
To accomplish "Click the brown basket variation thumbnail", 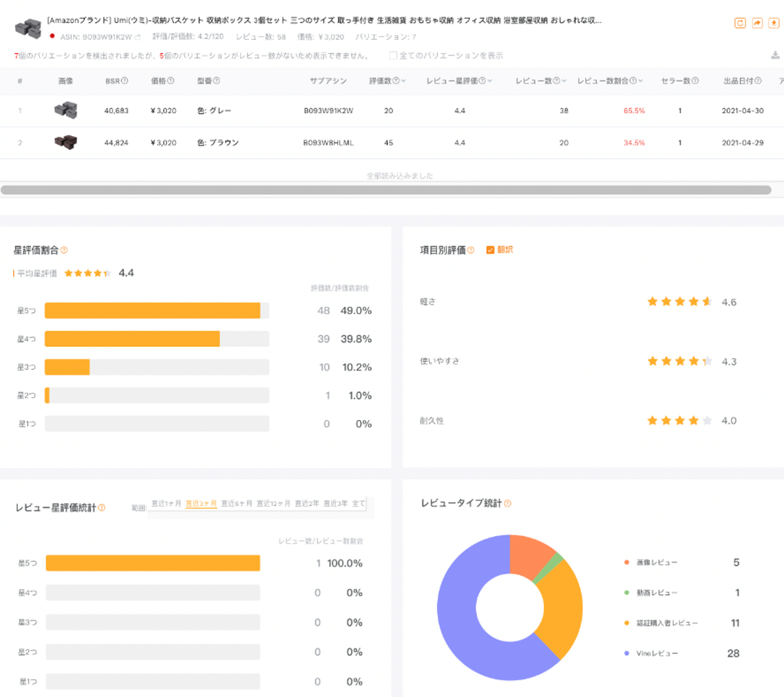I will pyautogui.click(x=66, y=143).
